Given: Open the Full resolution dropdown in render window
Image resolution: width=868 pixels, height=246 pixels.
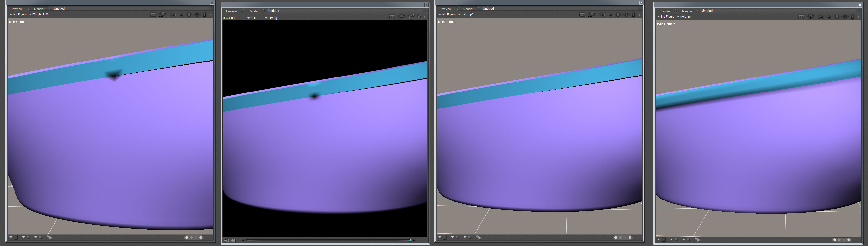Looking at the screenshot, I should (251, 18).
